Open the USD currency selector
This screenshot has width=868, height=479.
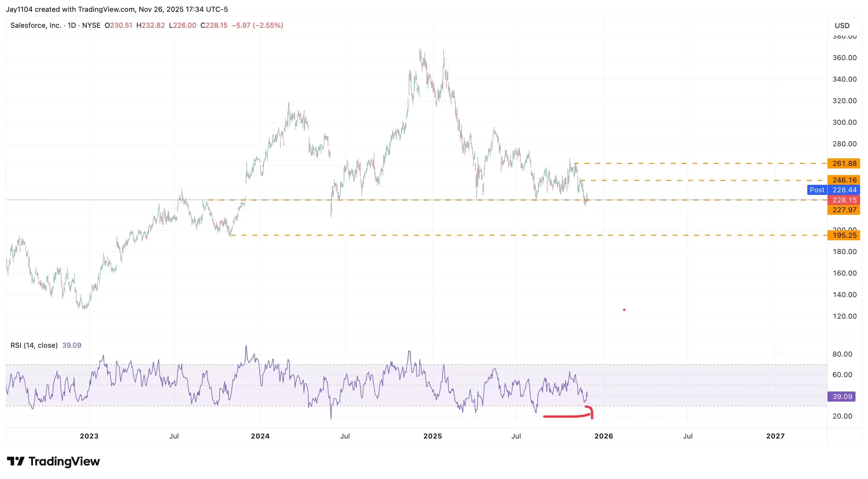[x=842, y=25]
